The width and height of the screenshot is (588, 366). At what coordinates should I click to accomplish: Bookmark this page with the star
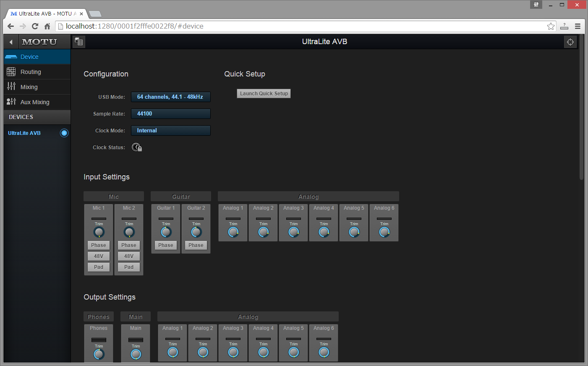(551, 26)
